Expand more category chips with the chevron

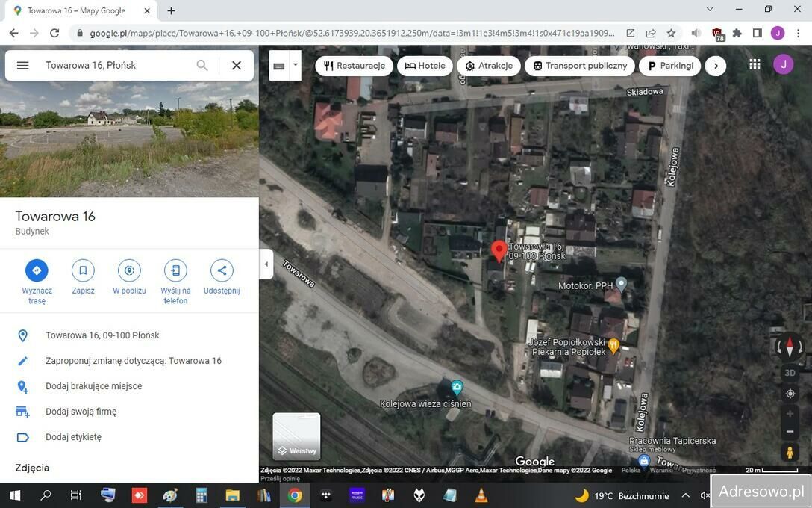[x=715, y=65]
